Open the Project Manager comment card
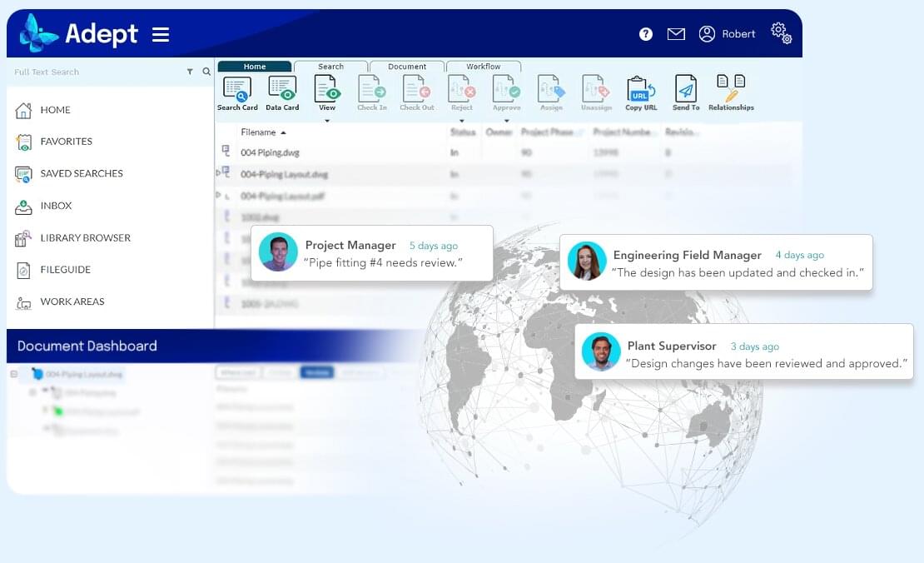 coord(372,253)
